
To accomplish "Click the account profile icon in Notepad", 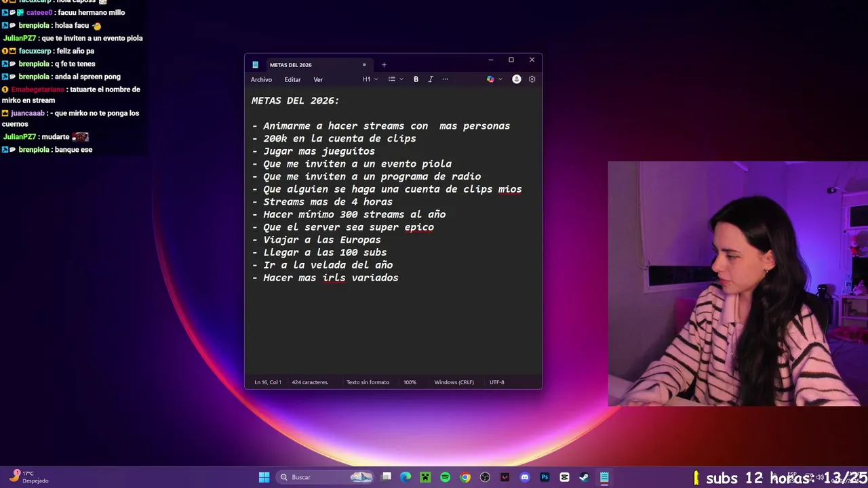I will [517, 79].
